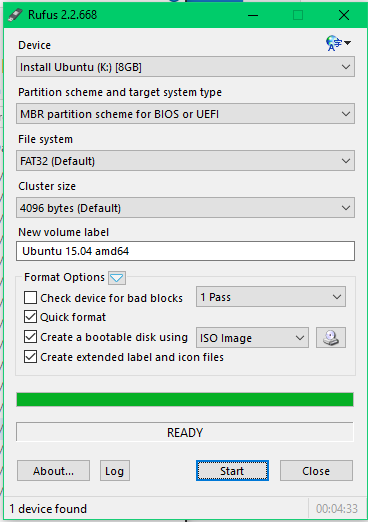Uncheck the Quick format checkbox
This screenshot has width=368, height=522.
click(x=30, y=317)
